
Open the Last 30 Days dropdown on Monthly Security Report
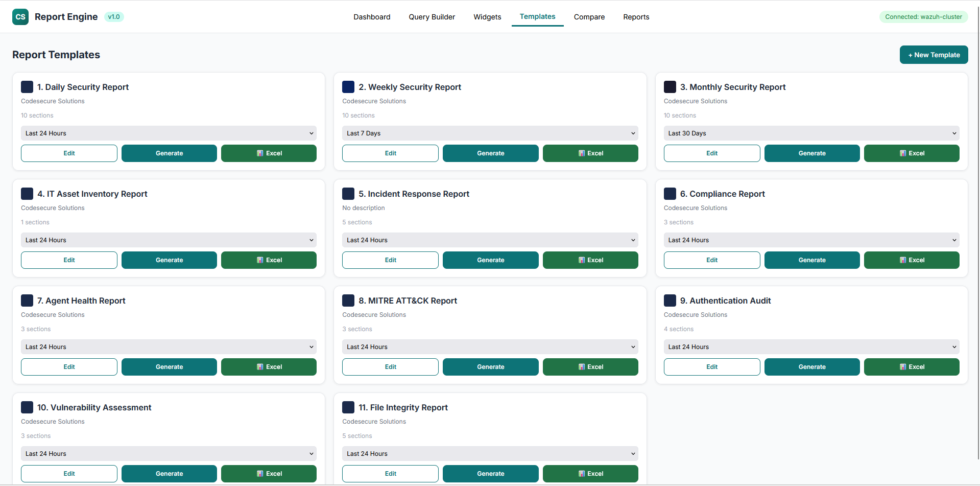pyautogui.click(x=811, y=133)
